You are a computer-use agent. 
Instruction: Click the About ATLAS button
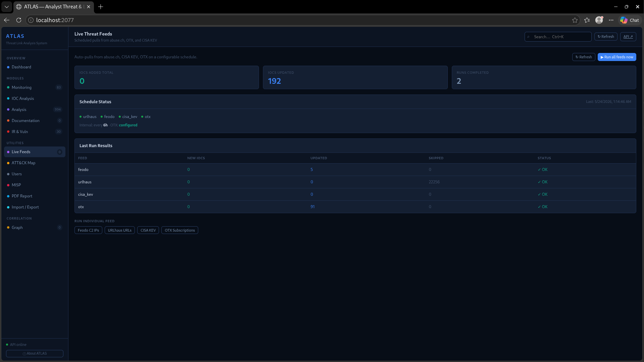[x=35, y=354]
